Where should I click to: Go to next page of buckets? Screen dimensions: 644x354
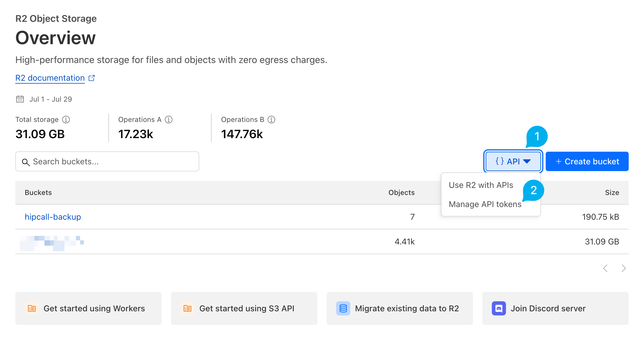click(x=624, y=268)
